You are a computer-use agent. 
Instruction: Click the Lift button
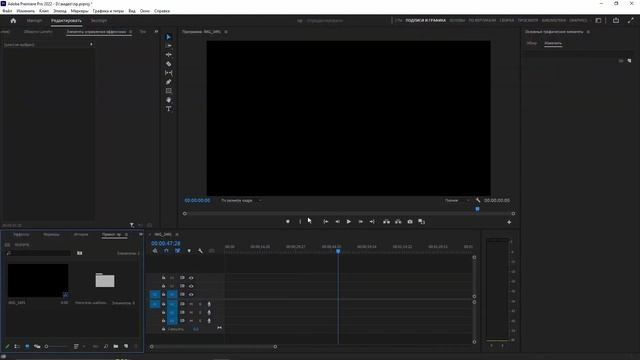point(386,222)
